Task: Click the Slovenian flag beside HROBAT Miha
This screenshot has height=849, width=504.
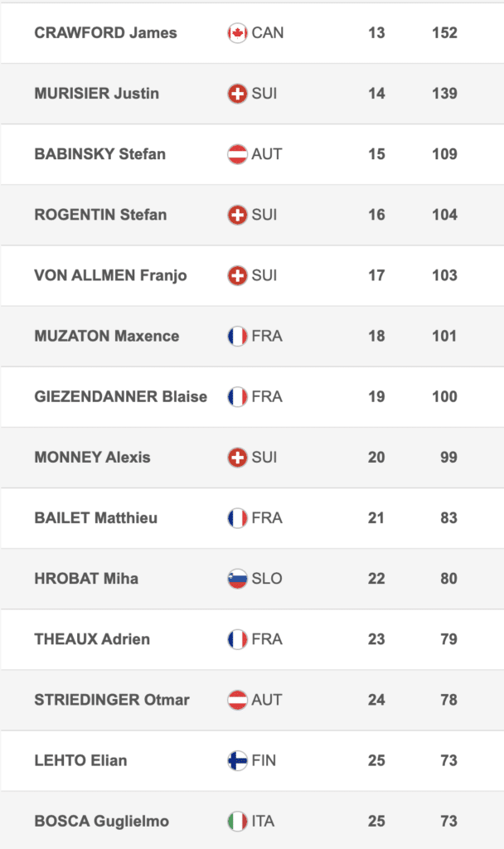Action: [x=237, y=579]
